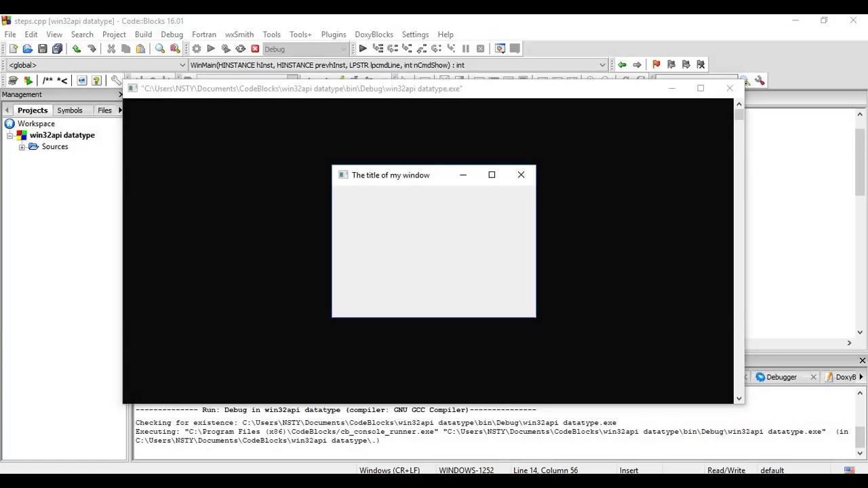The height and width of the screenshot is (488, 868).
Task: Open the Project menu
Action: click(114, 35)
